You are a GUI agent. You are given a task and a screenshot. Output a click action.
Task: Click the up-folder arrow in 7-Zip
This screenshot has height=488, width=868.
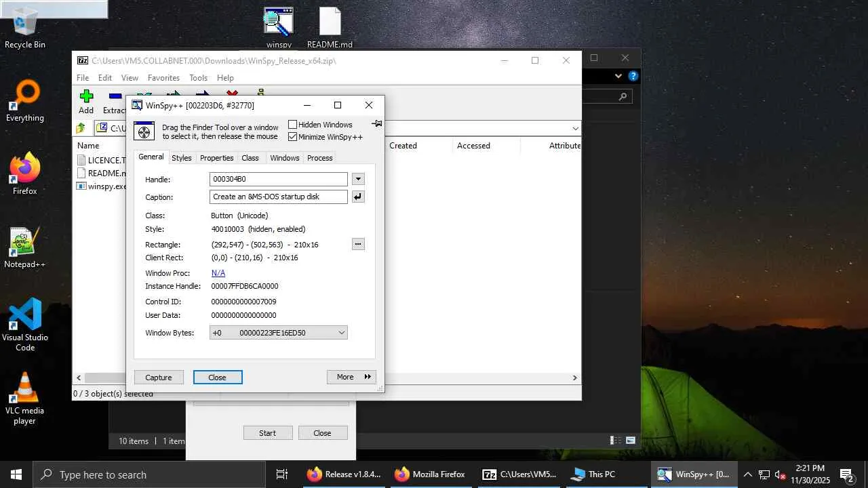pos(81,128)
